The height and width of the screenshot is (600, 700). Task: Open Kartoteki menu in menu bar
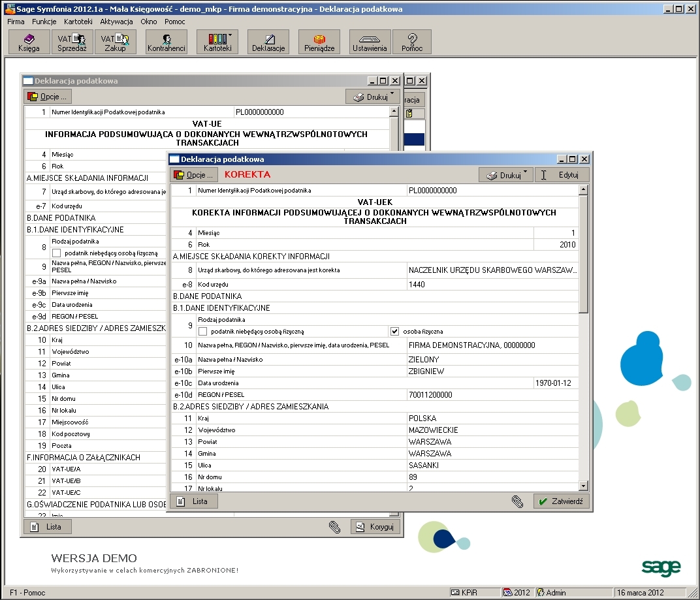click(78, 22)
